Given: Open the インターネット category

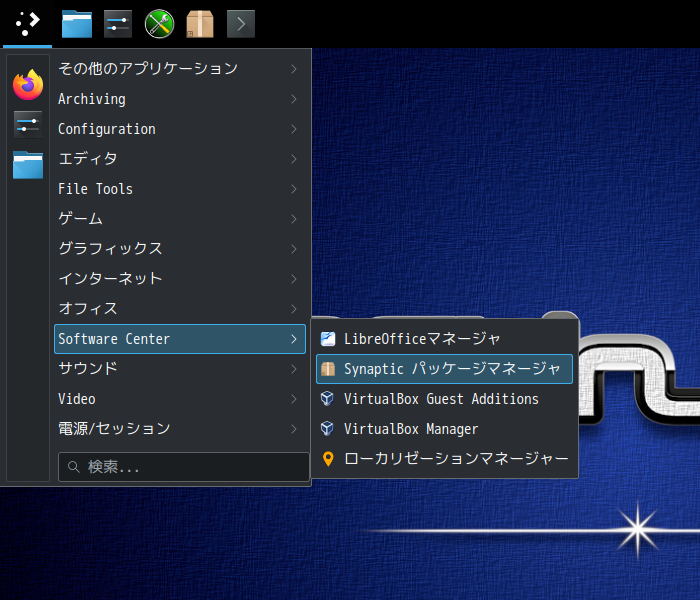Looking at the screenshot, I should (179, 279).
